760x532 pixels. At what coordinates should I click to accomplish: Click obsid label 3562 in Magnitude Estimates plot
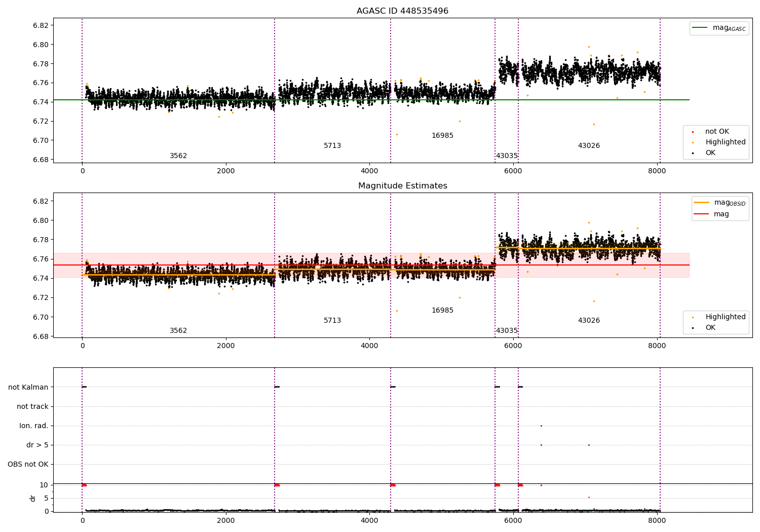178,331
